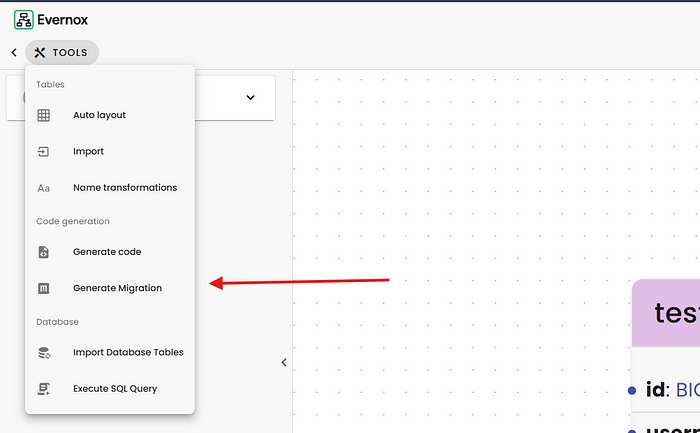Select the id column row in table
The height and width of the screenshot is (433, 700).
(666, 390)
